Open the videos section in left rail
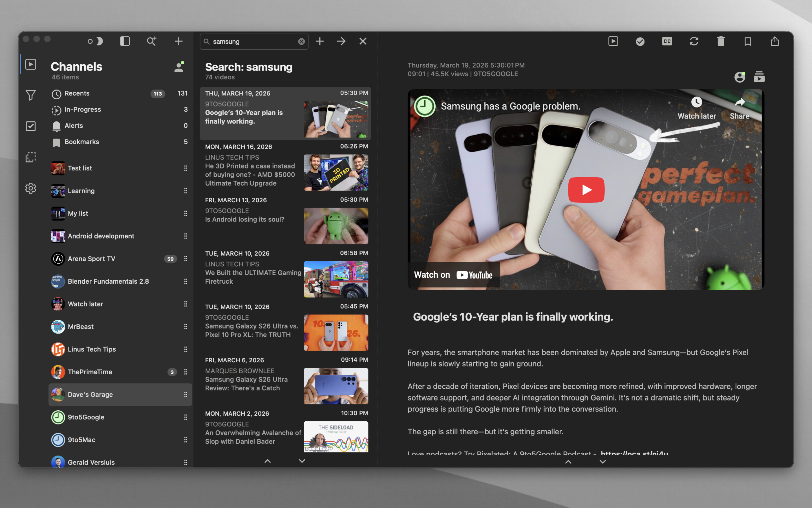 tap(30, 64)
